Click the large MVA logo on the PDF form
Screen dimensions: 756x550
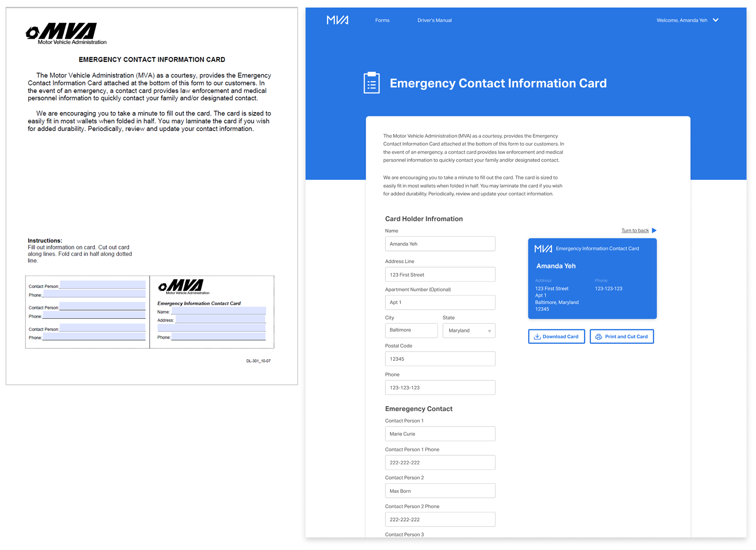[x=66, y=33]
